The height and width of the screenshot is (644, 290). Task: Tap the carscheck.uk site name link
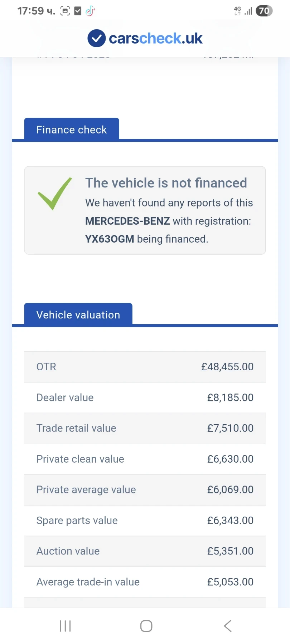click(155, 38)
